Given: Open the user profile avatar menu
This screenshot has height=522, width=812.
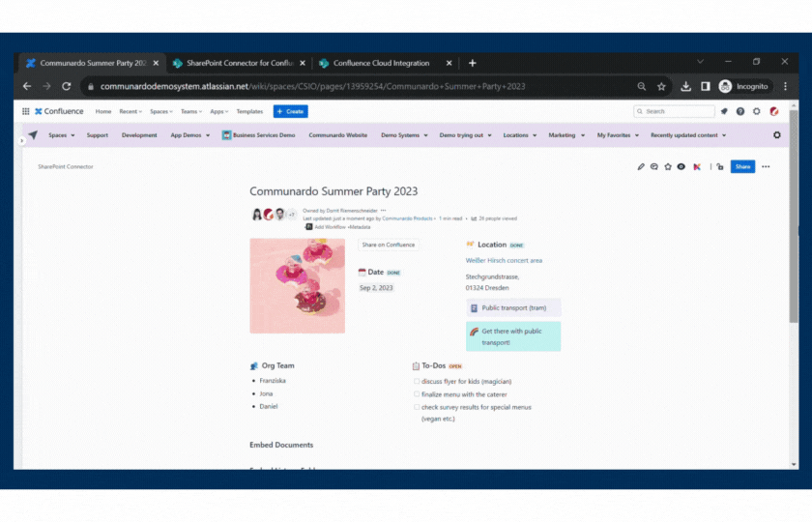Looking at the screenshot, I should point(773,111).
